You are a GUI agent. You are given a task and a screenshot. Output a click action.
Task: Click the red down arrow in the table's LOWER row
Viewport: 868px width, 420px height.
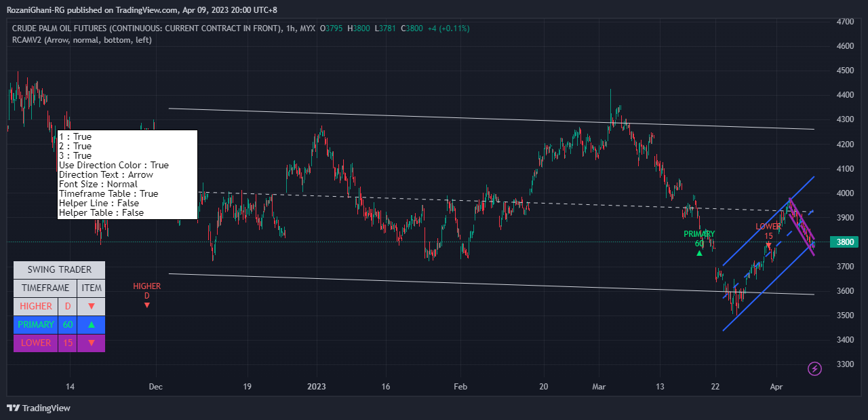click(92, 343)
